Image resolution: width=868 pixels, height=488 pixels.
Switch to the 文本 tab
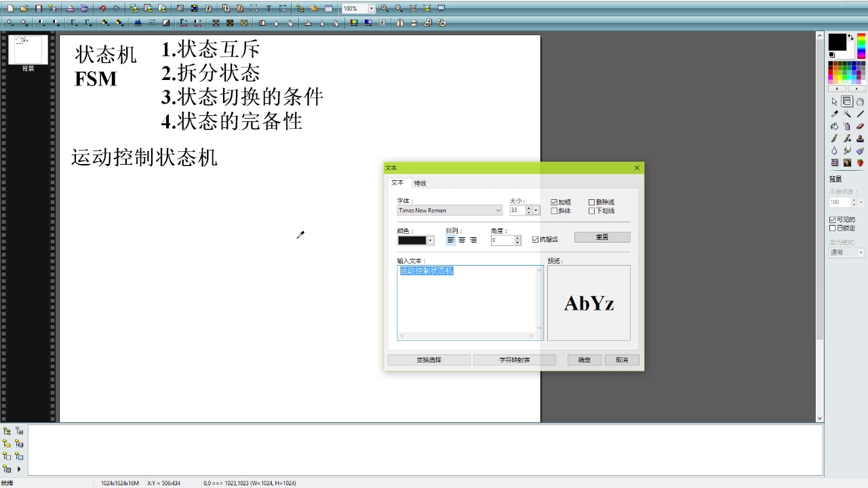pos(397,183)
